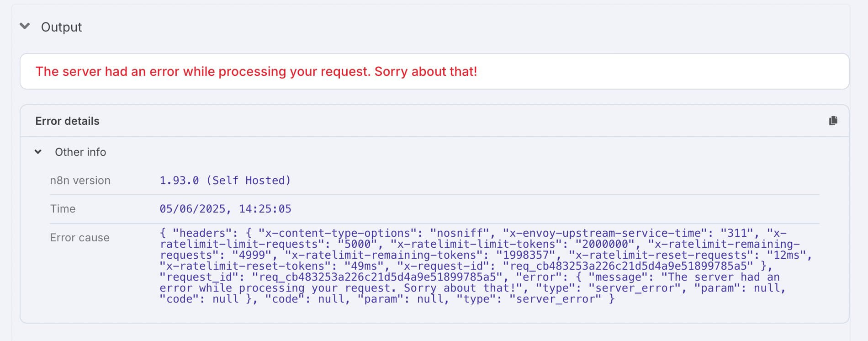Select the 05/06/2025, 14:25:05 timestamp

(x=225, y=209)
